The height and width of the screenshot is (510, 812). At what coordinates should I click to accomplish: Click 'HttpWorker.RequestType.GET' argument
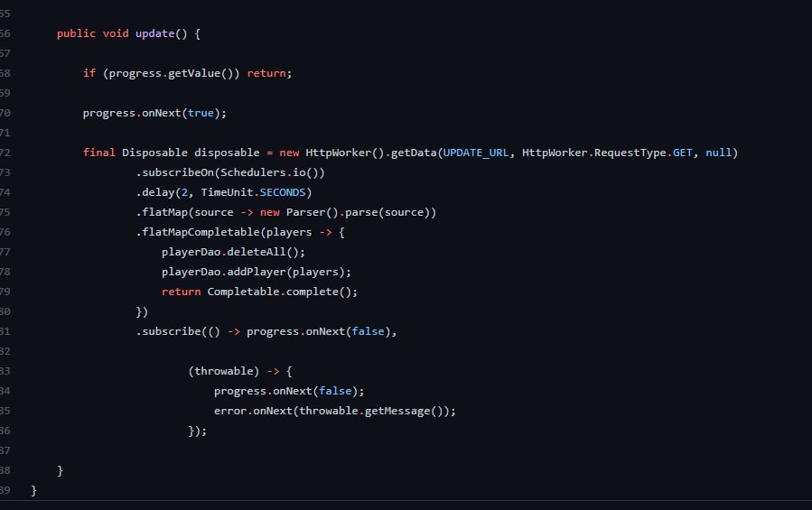(x=607, y=153)
